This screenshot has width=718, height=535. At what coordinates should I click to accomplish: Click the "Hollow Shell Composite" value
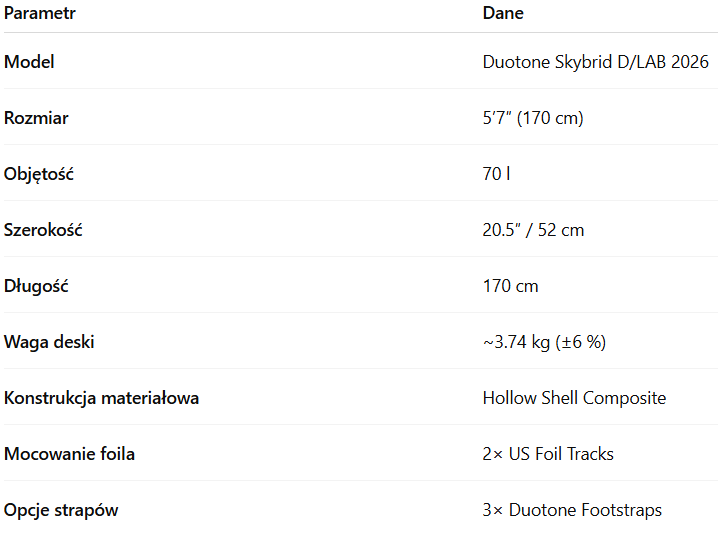574,398
